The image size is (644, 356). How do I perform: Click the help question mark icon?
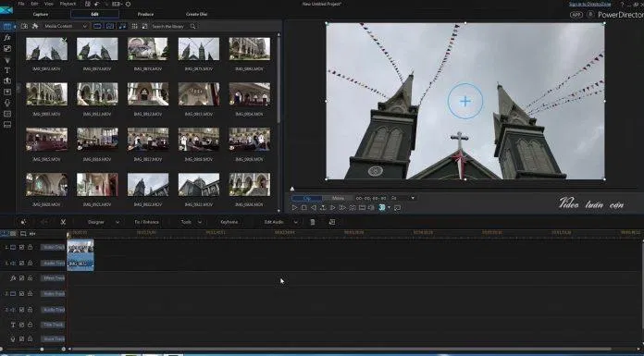click(x=622, y=4)
